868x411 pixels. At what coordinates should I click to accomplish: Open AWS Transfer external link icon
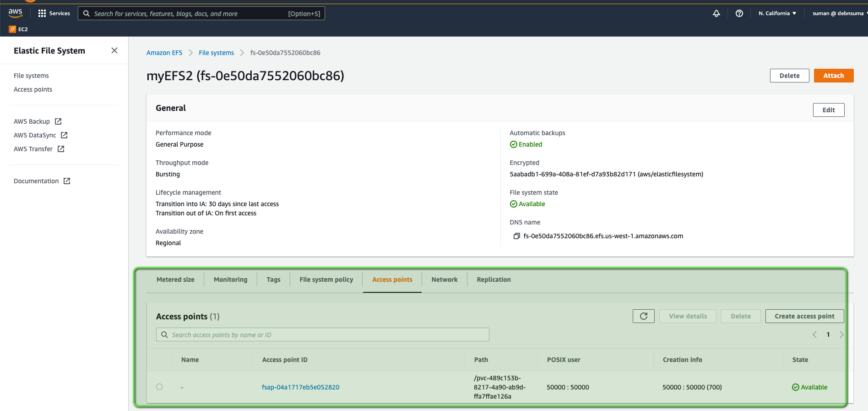(x=61, y=149)
